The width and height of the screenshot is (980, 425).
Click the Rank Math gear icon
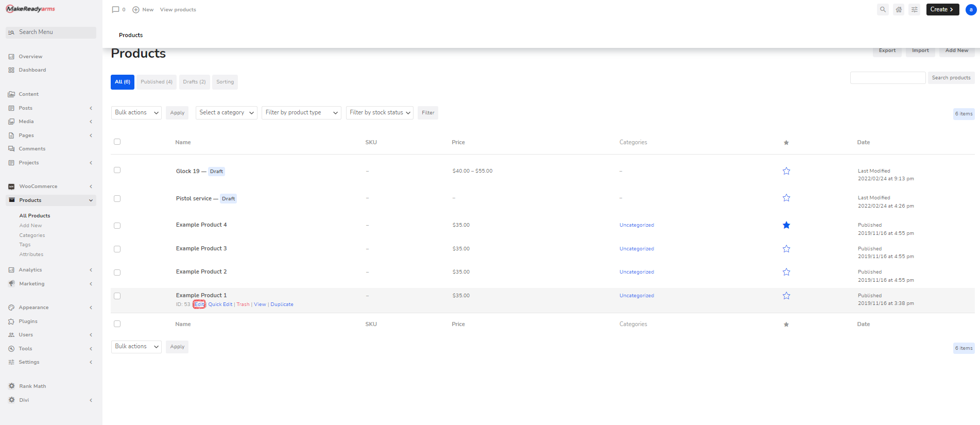[11, 386]
